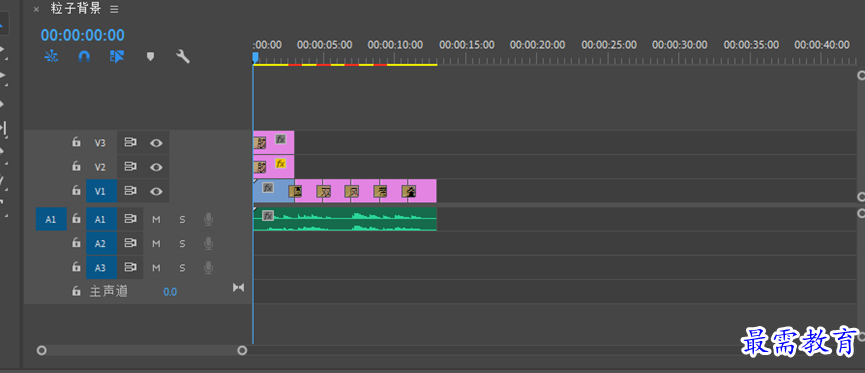865x373 pixels.
Task: Click fx badge on A1 audio clip
Action: [268, 215]
